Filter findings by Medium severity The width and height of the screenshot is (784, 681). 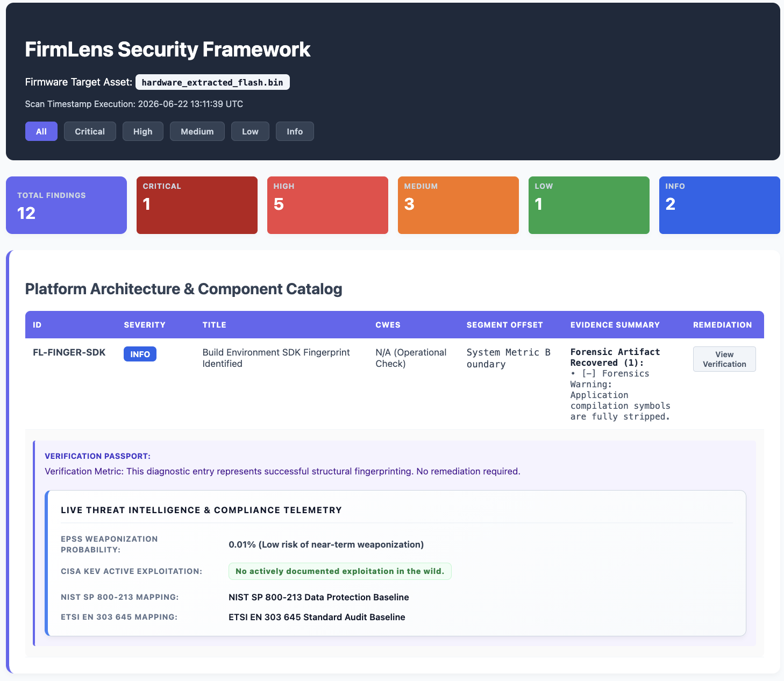pos(197,131)
